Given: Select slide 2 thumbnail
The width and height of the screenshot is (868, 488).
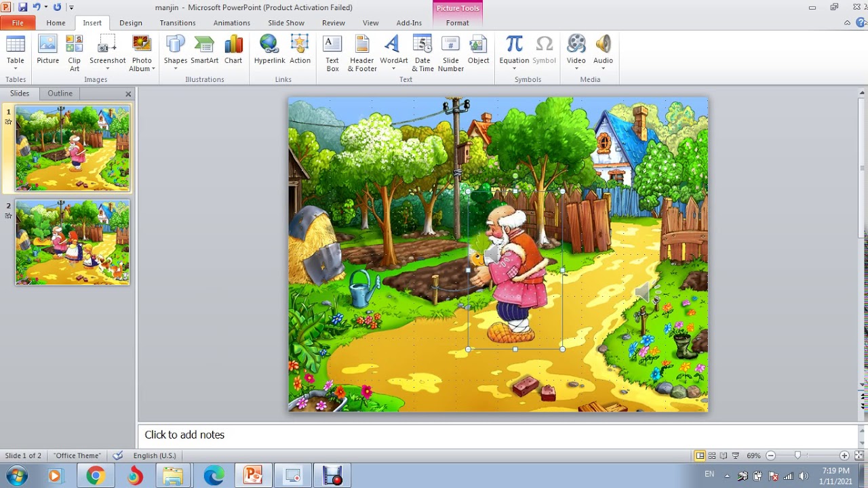Looking at the screenshot, I should (x=73, y=242).
